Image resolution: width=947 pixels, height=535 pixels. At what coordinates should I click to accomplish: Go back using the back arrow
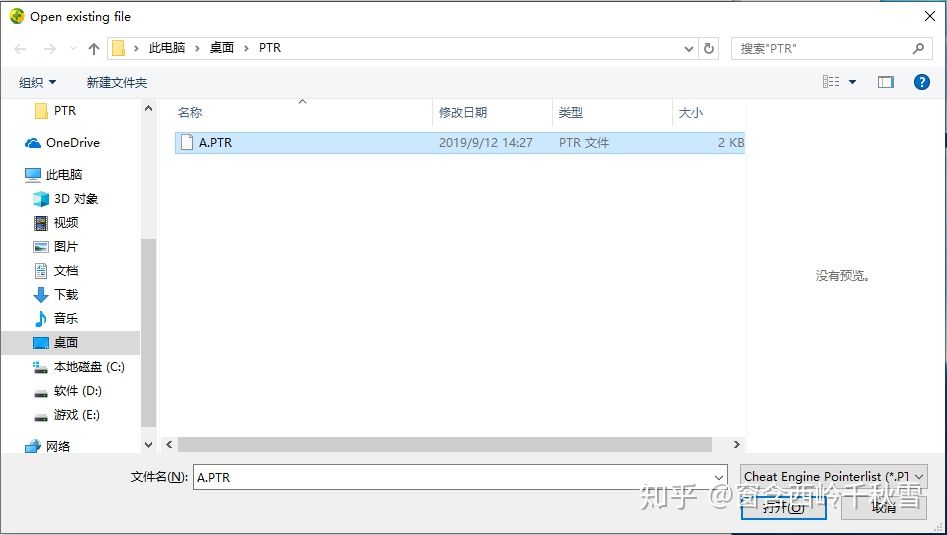[x=20, y=49]
